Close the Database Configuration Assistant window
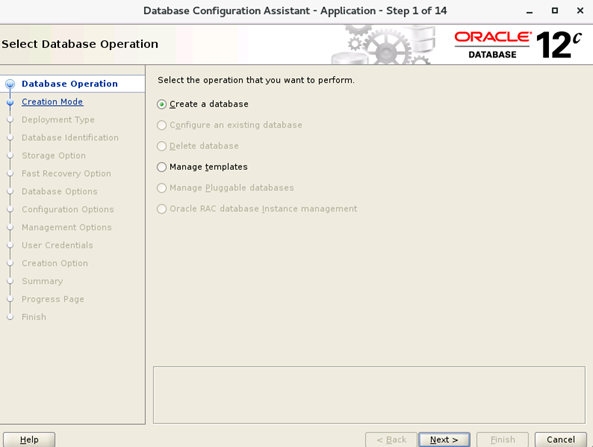Image resolution: width=593 pixels, height=447 pixels. click(x=580, y=11)
